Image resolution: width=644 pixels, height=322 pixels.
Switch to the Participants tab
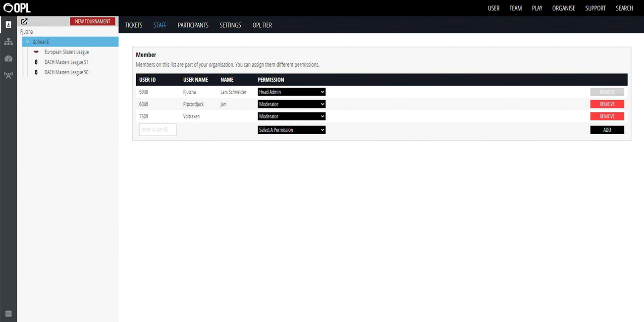point(193,25)
